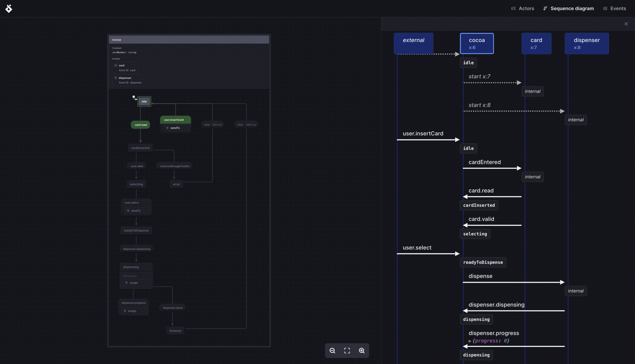The width and height of the screenshot is (635, 364).
Task: Click the dispenser invoke actor icon
Action: 116,78
